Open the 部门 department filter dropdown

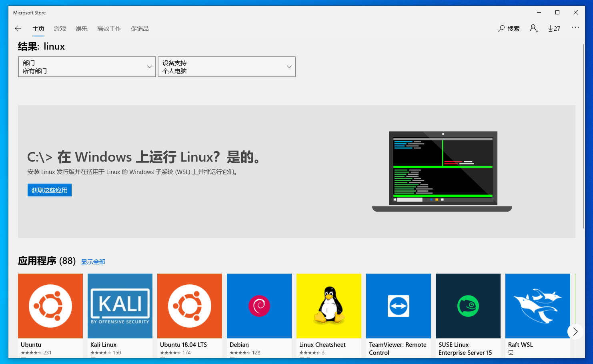pos(86,67)
